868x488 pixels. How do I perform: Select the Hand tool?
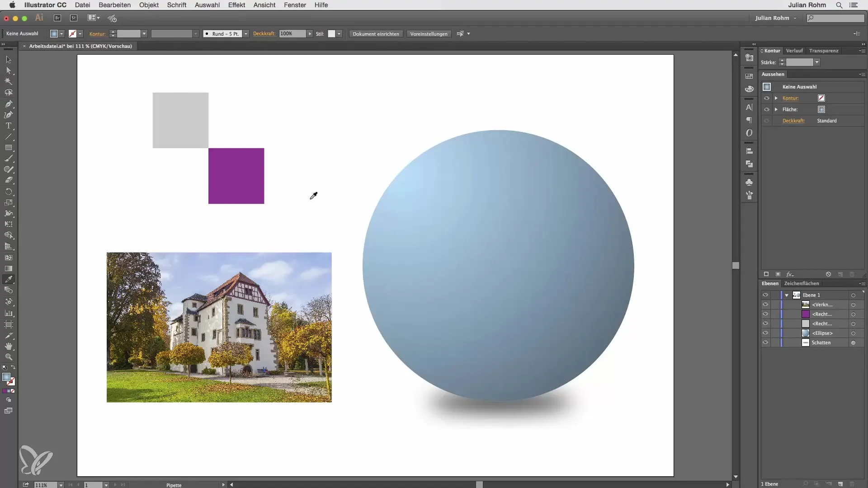(x=9, y=346)
